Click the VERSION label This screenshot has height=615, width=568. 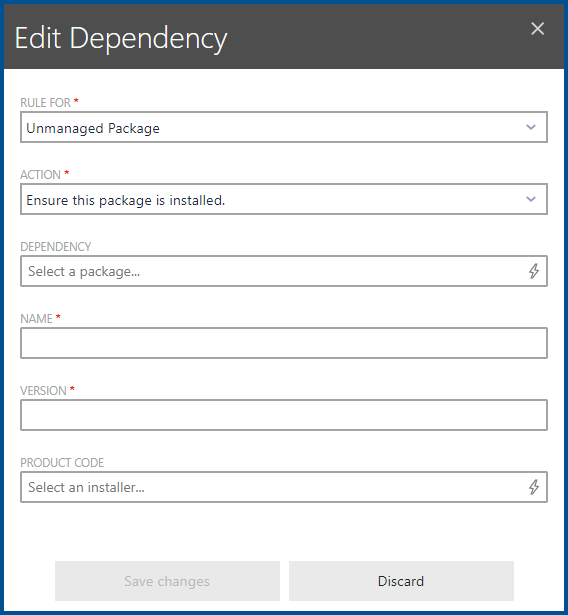pos(44,391)
